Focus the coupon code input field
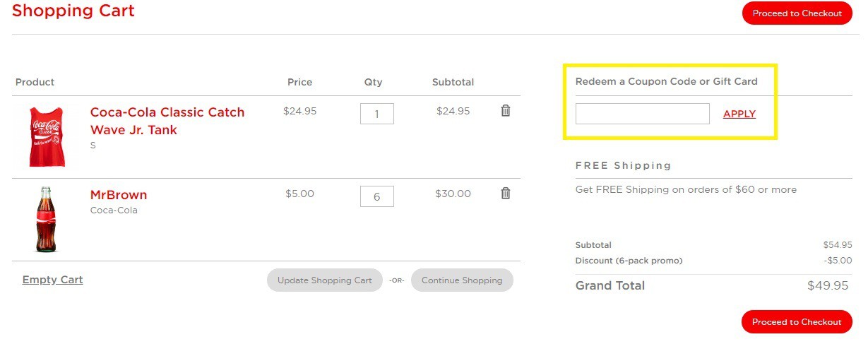The height and width of the screenshot is (344, 868). pos(643,114)
